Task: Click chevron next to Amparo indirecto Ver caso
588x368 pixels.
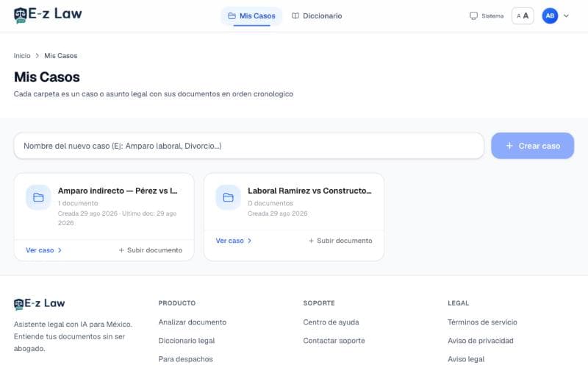Action: pyautogui.click(x=60, y=250)
